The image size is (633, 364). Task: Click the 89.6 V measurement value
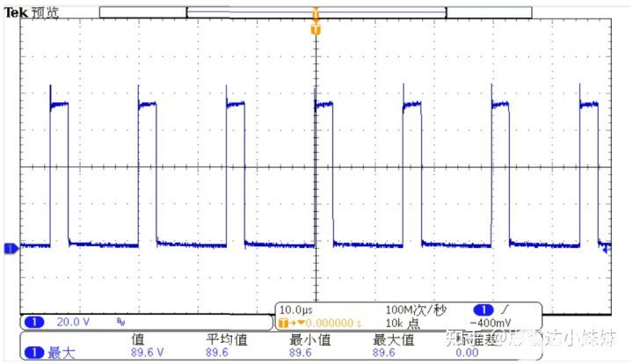click(x=147, y=353)
